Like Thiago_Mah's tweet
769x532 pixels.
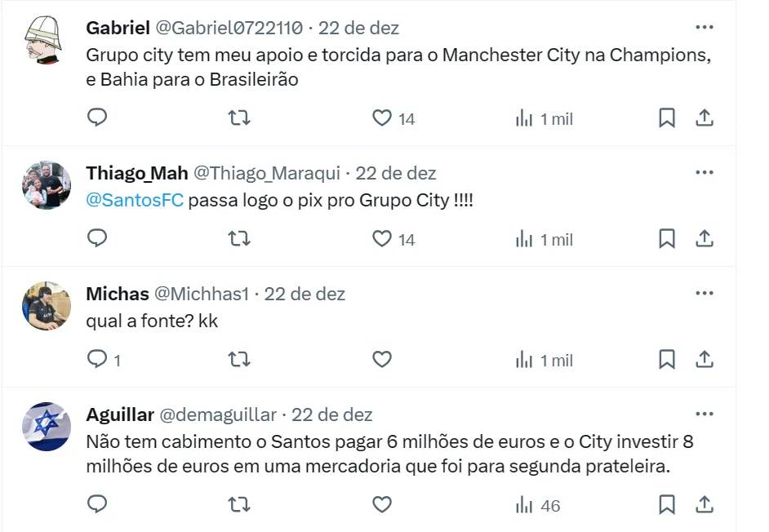(x=382, y=239)
